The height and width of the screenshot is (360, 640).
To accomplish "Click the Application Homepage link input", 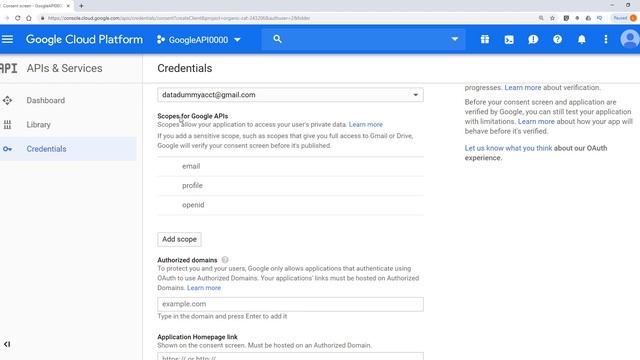I will [290, 356].
